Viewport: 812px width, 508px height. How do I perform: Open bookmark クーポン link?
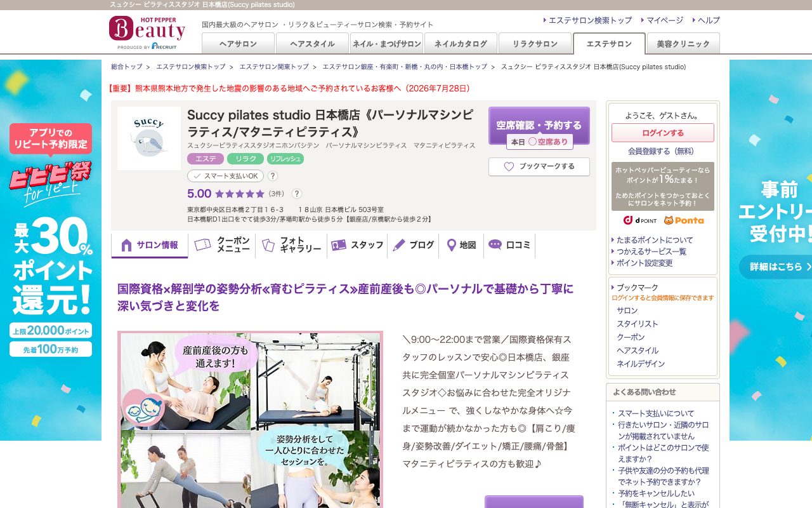coord(631,337)
